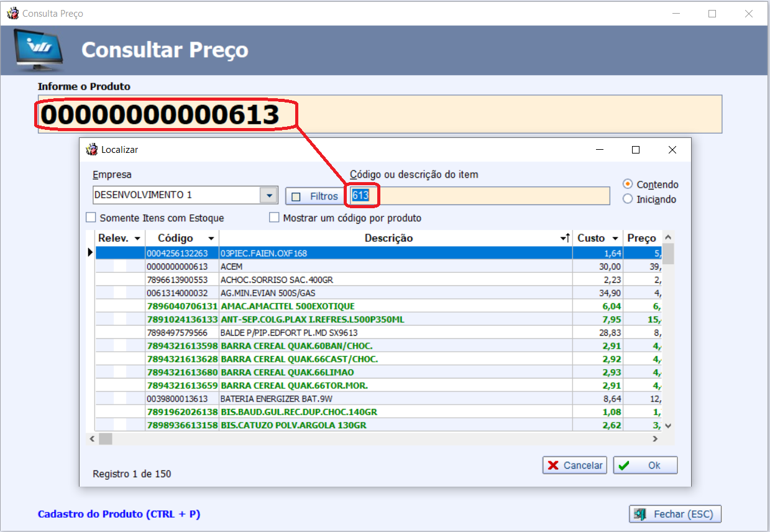Check Mostrar um código por produto

tap(275, 218)
